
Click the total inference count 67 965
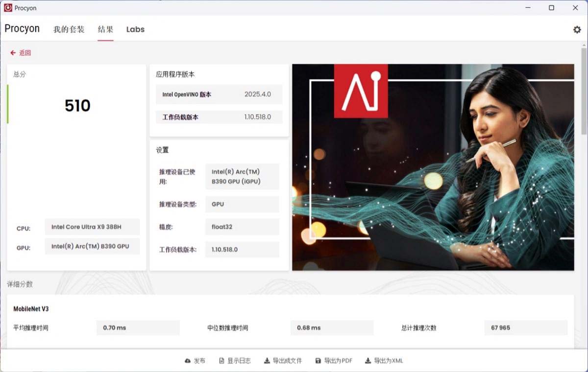click(526, 328)
